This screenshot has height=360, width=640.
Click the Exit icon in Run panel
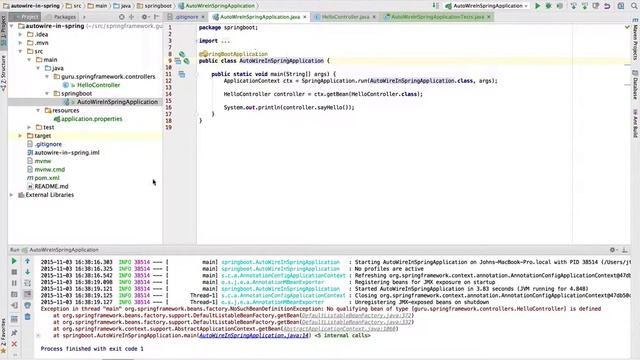click(x=14, y=305)
